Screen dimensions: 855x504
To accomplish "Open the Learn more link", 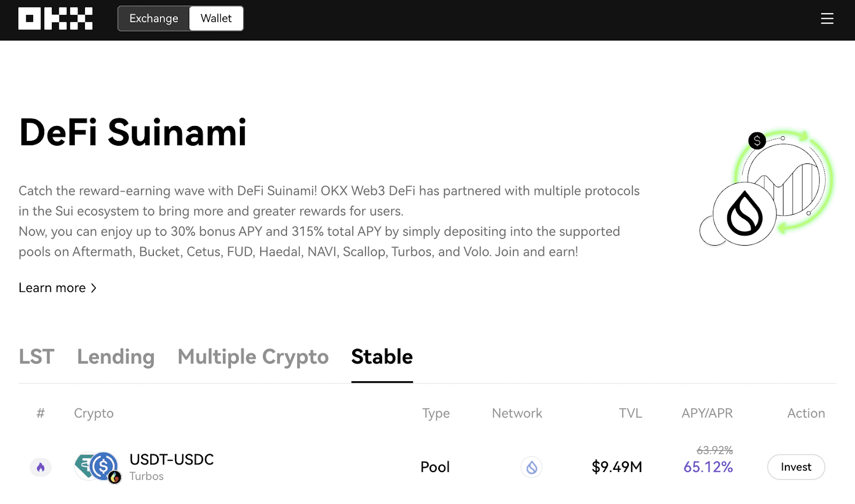I will [x=52, y=288].
